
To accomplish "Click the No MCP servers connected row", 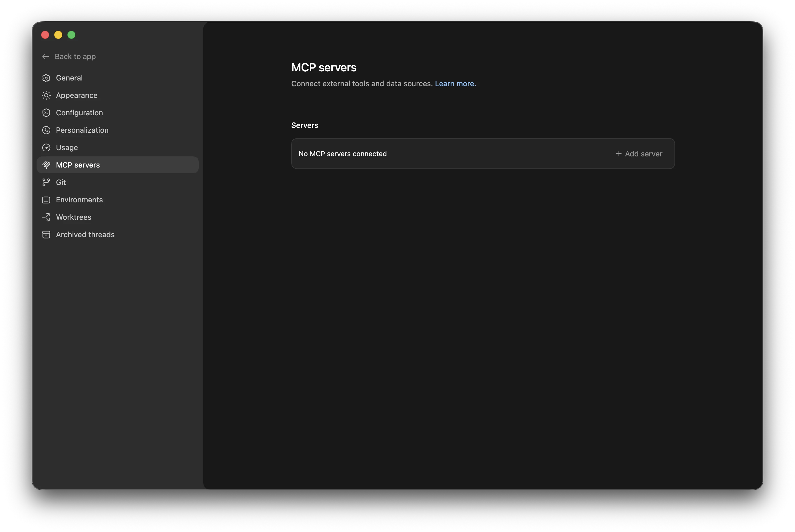I will tap(342, 154).
